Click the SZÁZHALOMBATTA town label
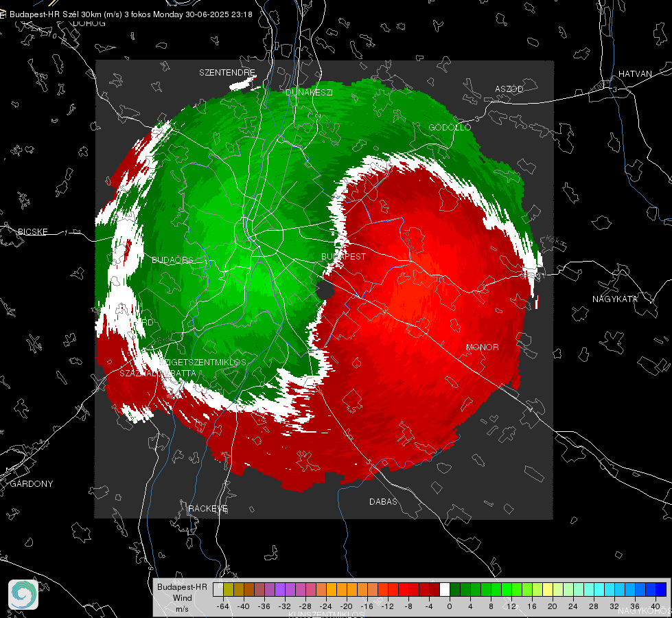Image resolution: width=672 pixels, height=618 pixels. 158,374
